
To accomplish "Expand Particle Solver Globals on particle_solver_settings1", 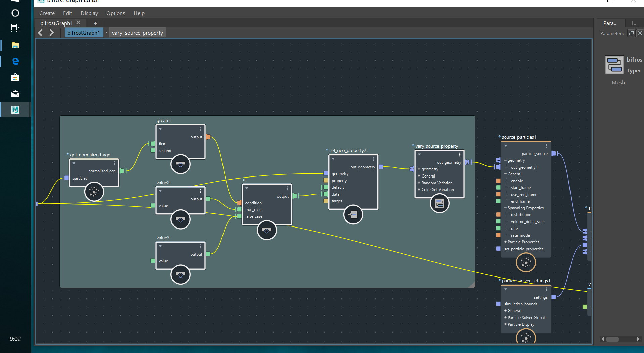I will click(505, 317).
